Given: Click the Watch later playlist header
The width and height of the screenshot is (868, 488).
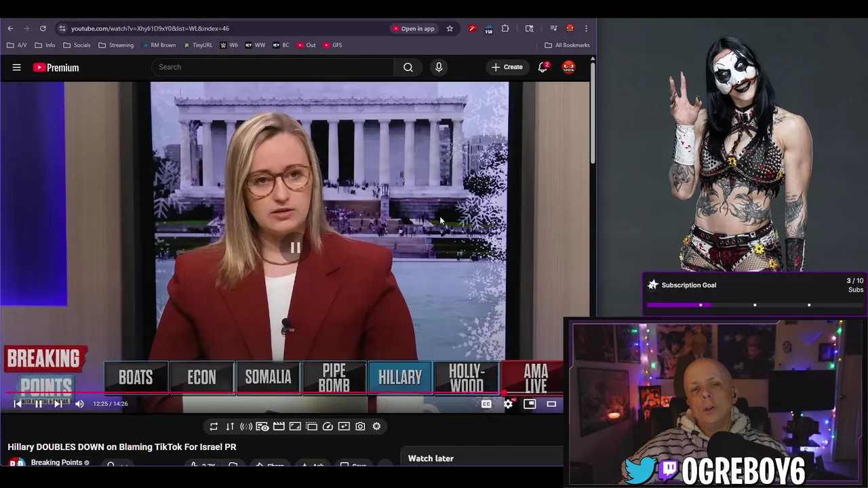Looking at the screenshot, I should pos(431,459).
